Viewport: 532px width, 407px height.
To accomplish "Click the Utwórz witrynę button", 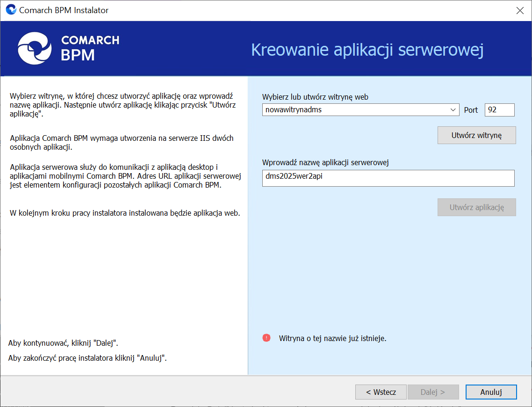I will pos(476,135).
